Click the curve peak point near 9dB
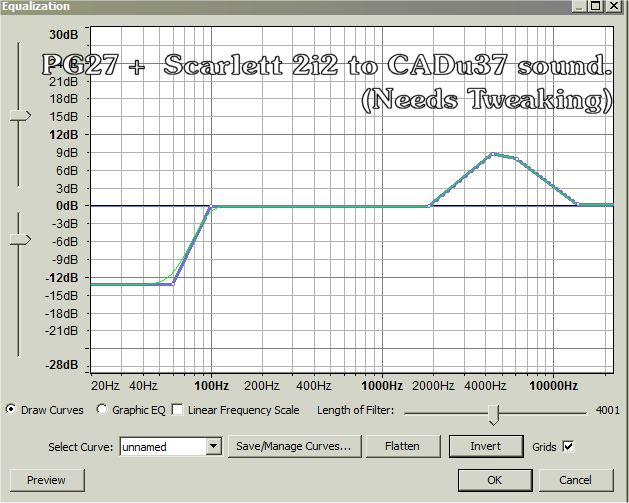This screenshot has width=629, height=503. 493,154
